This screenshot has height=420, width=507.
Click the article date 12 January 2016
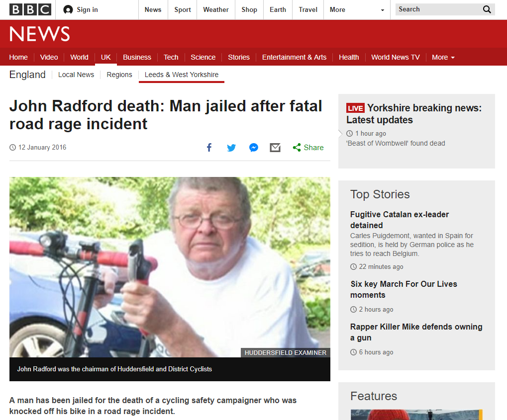click(42, 147)
